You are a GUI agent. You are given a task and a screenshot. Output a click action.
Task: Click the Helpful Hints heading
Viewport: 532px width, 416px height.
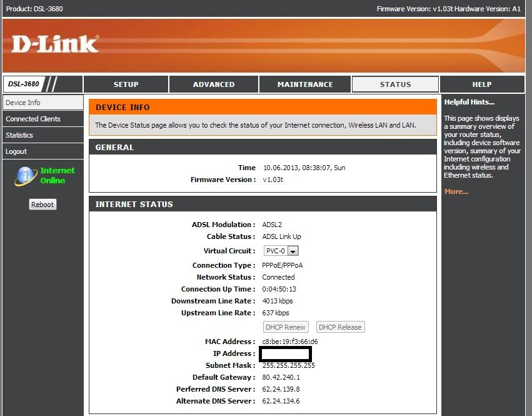coord(469,102)
